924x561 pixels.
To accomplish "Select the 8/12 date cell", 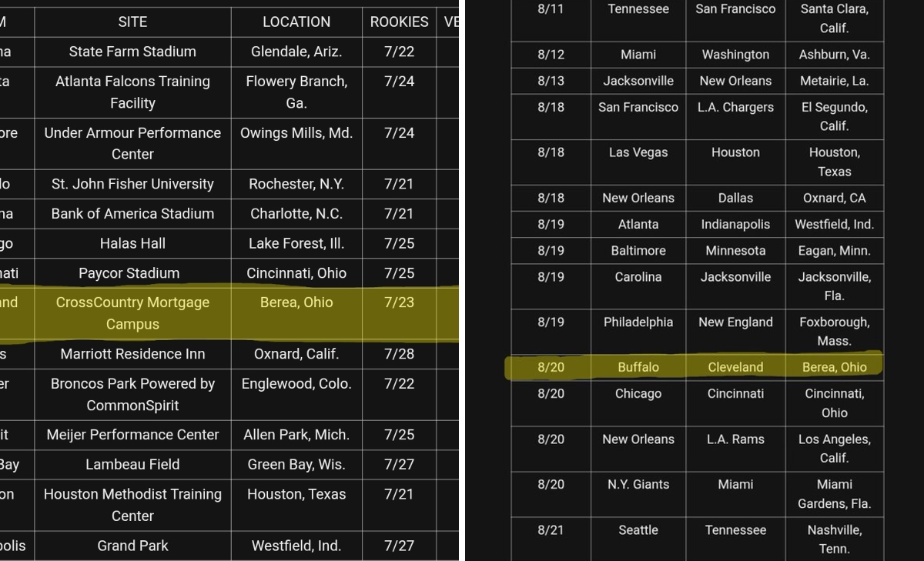I will [551, 55].
